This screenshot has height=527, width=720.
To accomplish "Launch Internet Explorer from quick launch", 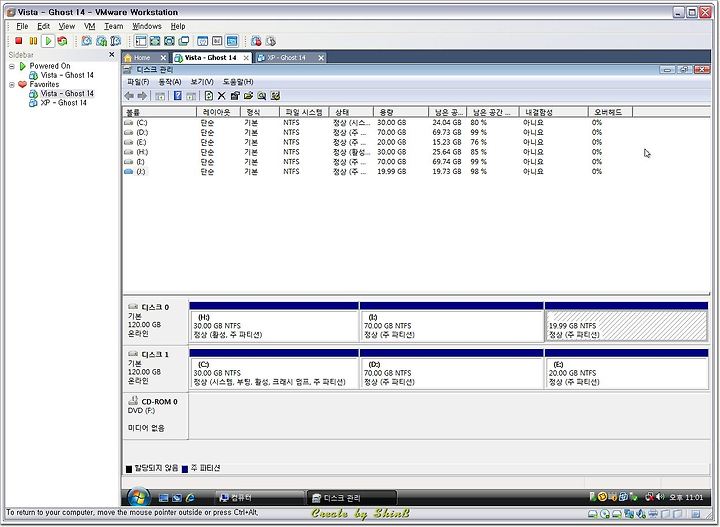I will pos(191,498).
